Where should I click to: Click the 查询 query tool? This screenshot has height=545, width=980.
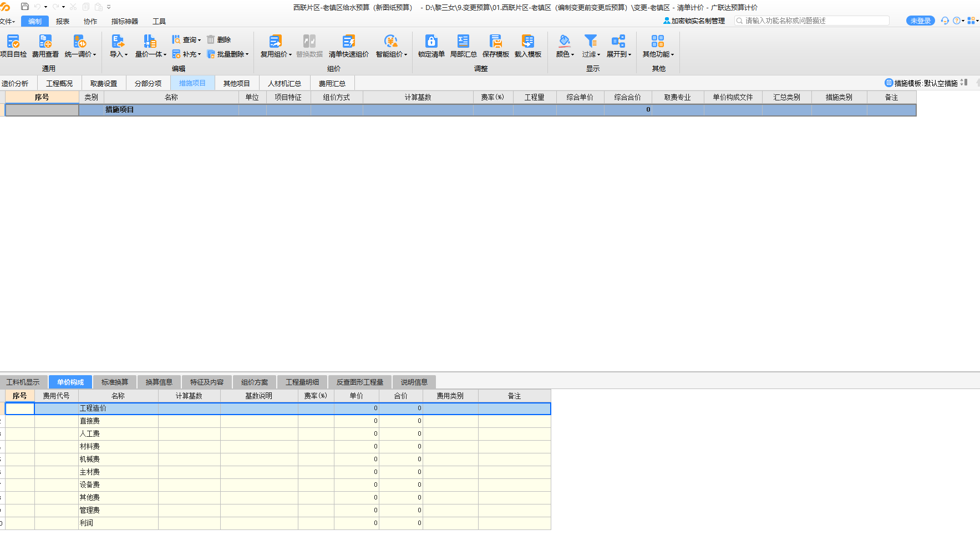[186, 39]
